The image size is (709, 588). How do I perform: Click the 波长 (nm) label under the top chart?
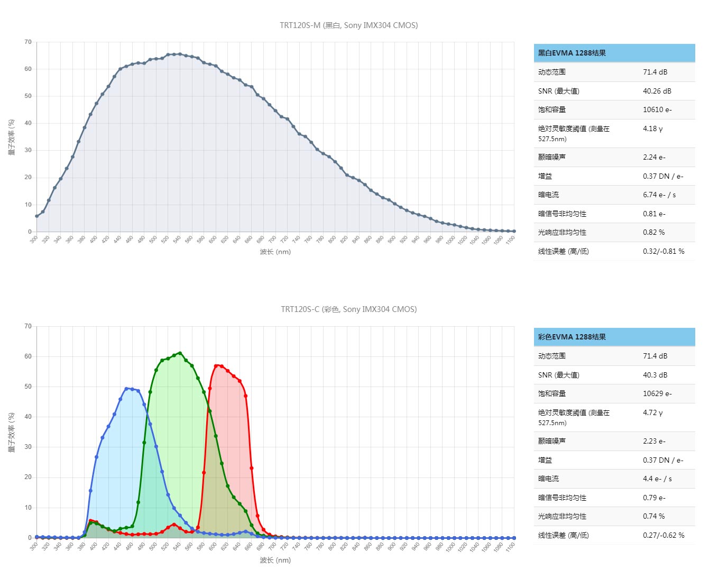[275, 252]
